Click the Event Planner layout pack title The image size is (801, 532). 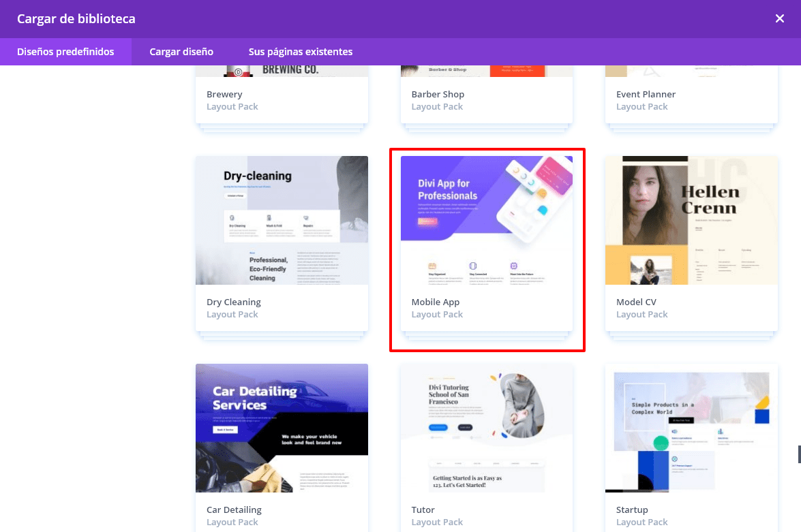pos(646,95)
